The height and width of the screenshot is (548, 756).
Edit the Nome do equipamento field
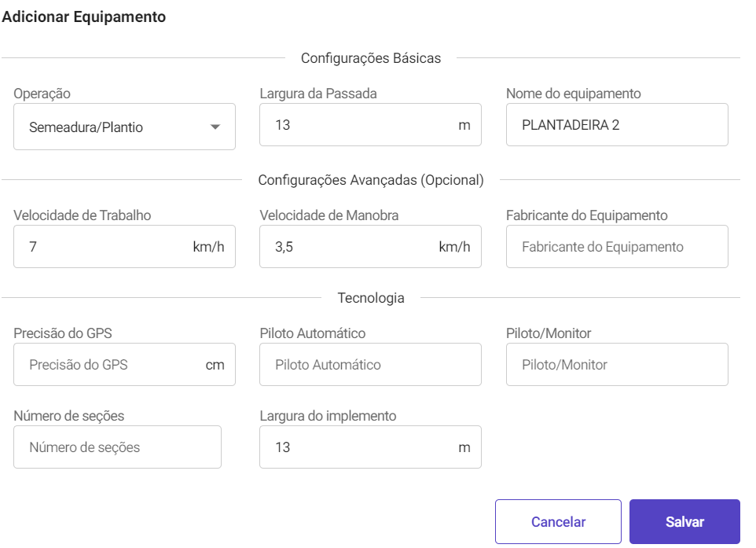(x=617, y=124)
